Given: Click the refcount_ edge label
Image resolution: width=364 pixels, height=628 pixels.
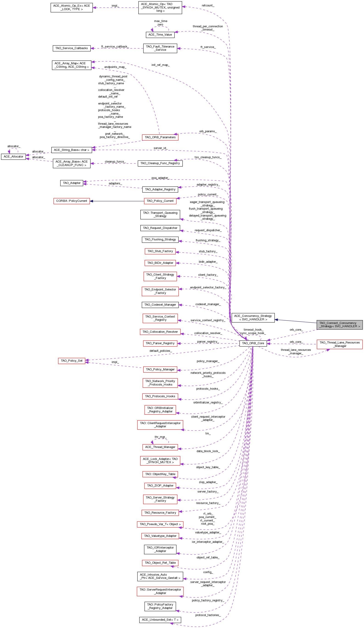Looking at the screenshot, I should tap(208, 6).
